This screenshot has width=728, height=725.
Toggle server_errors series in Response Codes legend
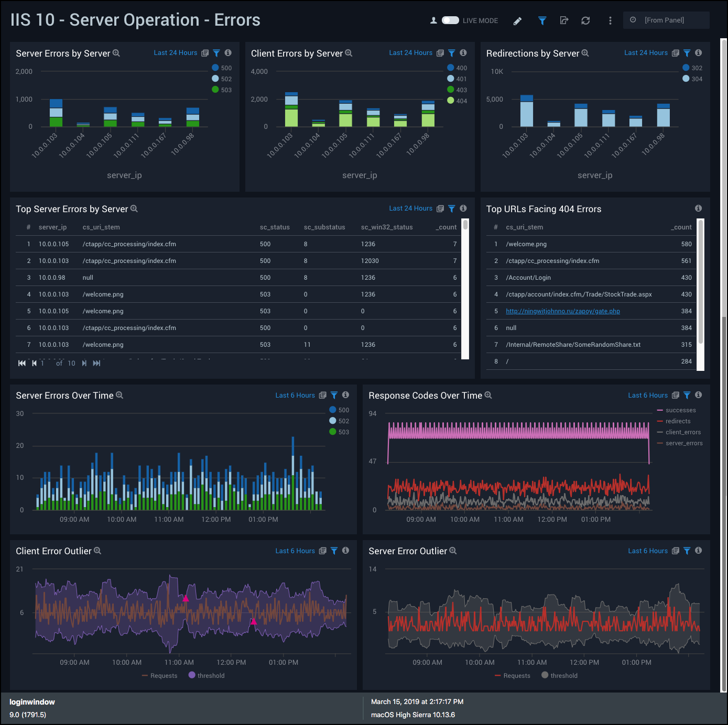tap(680, 443)
